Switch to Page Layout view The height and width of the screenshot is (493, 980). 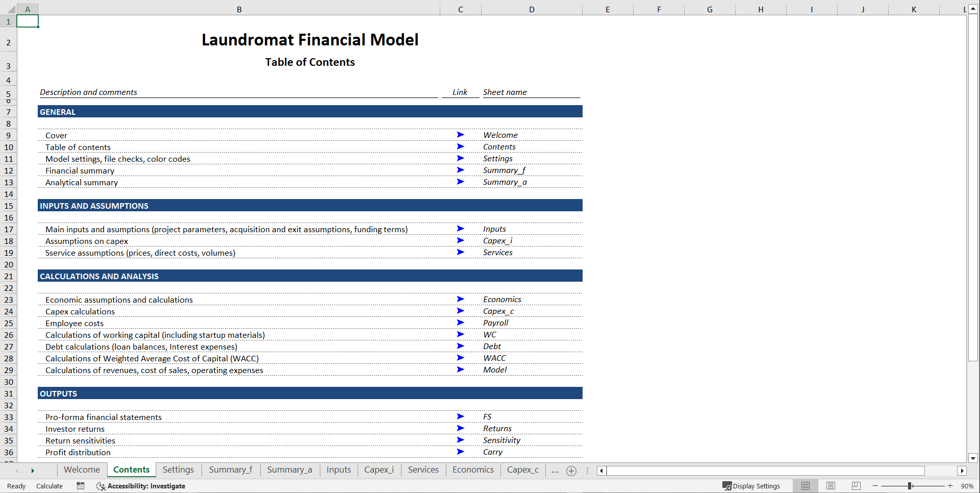tap(831, 486)
